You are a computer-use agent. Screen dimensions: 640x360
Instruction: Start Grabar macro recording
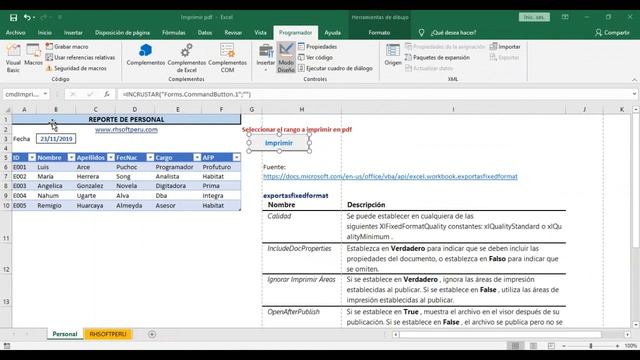(x=67, y=47)
